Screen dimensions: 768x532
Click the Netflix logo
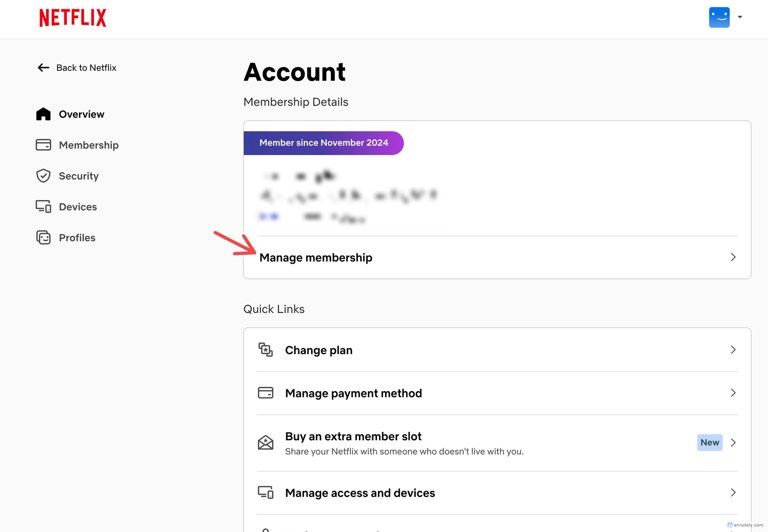click(72, 17)
